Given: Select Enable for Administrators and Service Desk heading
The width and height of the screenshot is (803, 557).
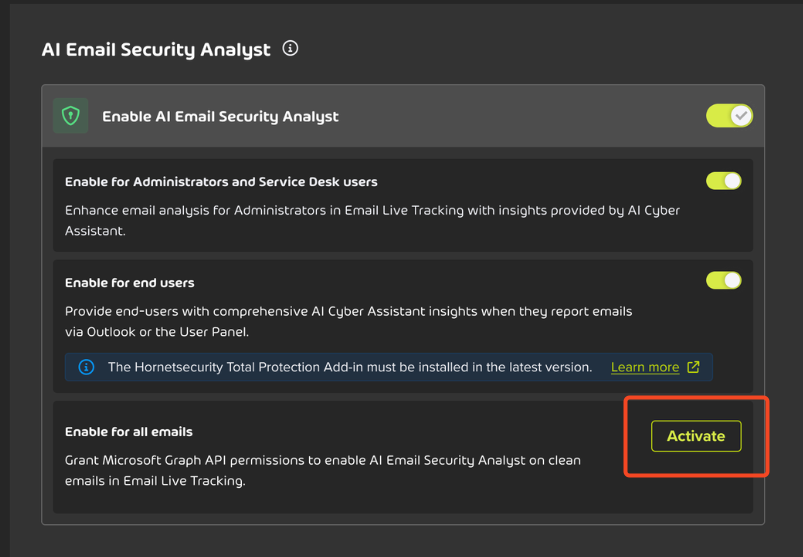Looking at the screenshot, I should point(221,182).
